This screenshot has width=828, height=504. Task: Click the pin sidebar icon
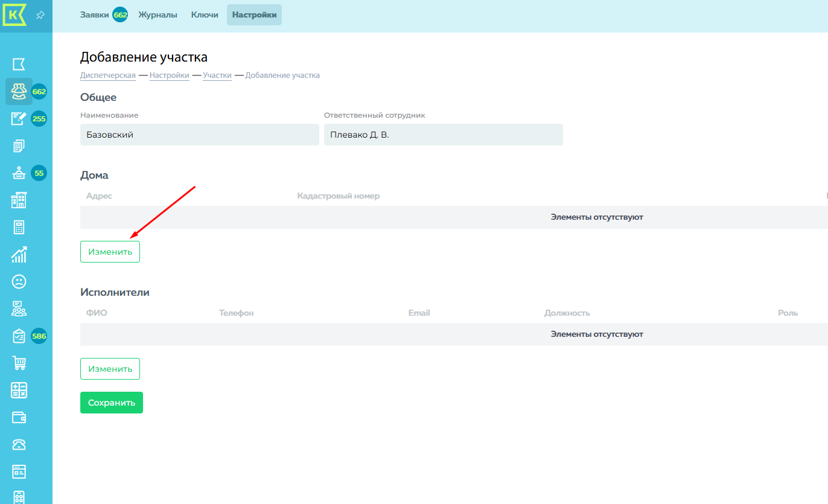tap(40, 15)
